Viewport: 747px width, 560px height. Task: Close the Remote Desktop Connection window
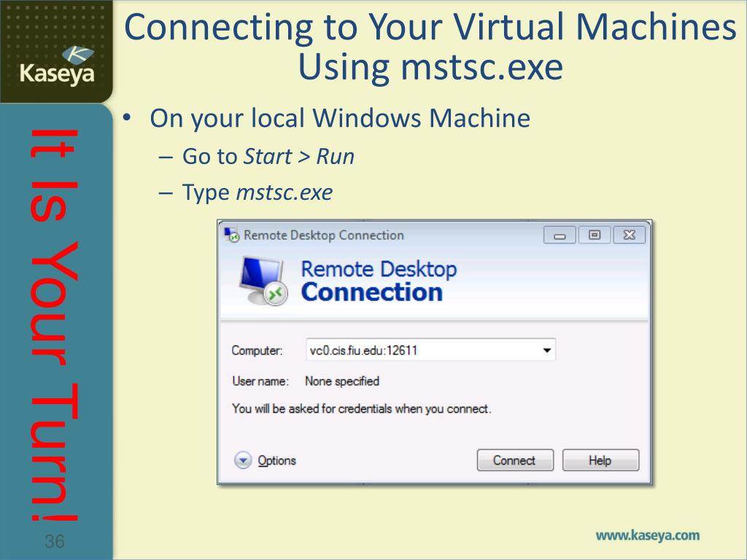[x=630, y=236]
